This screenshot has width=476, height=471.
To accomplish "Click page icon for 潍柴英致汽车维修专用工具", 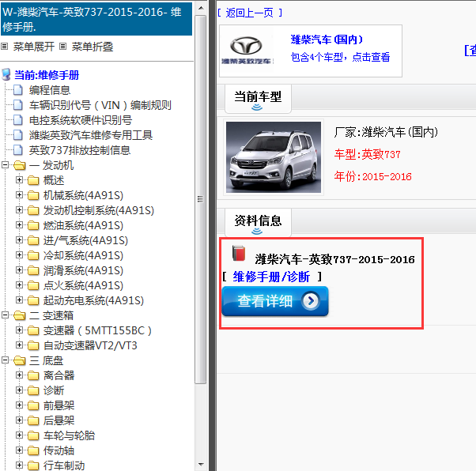I will click(18, 135).
